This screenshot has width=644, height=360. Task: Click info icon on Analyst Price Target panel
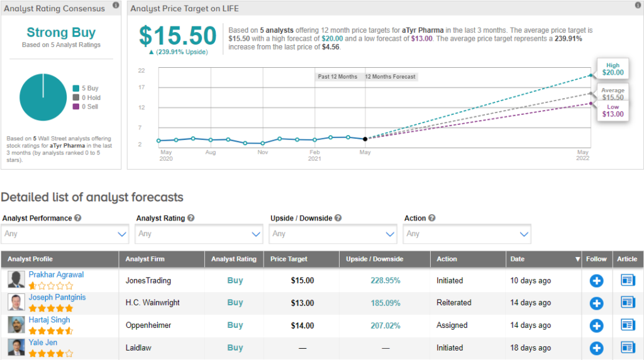pos(638,5)
